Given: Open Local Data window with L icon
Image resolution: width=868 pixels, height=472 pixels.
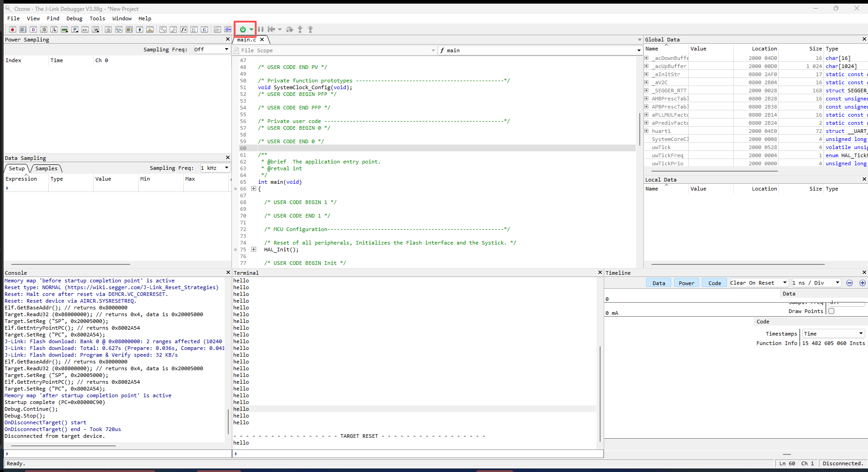Looking at the screenshot, I should 54,30.
